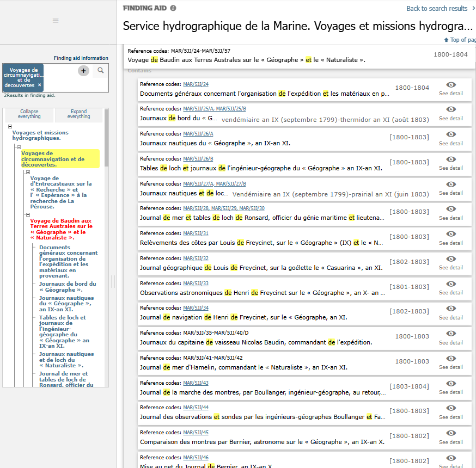The width and height of the screenshot is (476, 468).
Task: Open the MAR/5JJ/31 reference code link
Action: coord(196,233)
